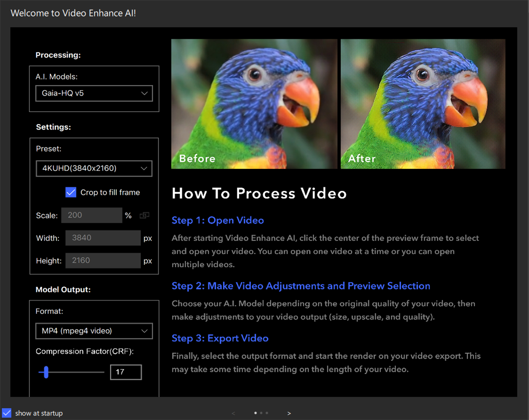Screen dimensions: 529x420
Task: Disable show at startup checkbox
Action: tap(7, 413)
